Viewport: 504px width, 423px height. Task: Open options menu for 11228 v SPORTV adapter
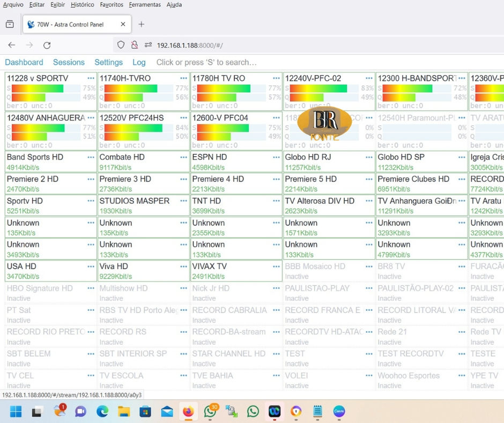click(91, 78)
